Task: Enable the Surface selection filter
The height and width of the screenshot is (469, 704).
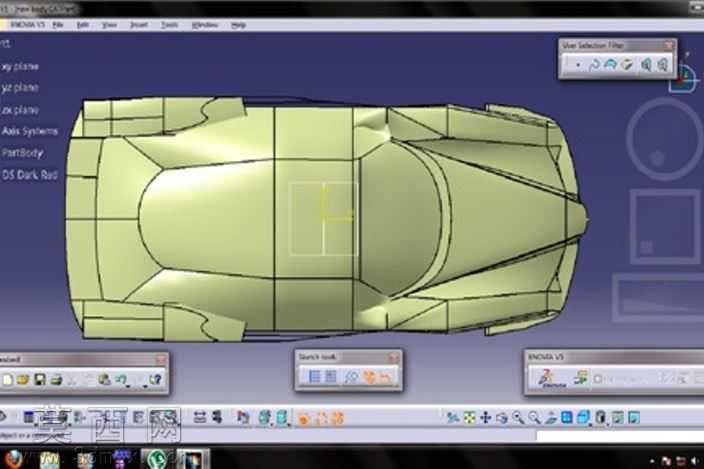Action: pyautogui.click(x=610, y=65)
